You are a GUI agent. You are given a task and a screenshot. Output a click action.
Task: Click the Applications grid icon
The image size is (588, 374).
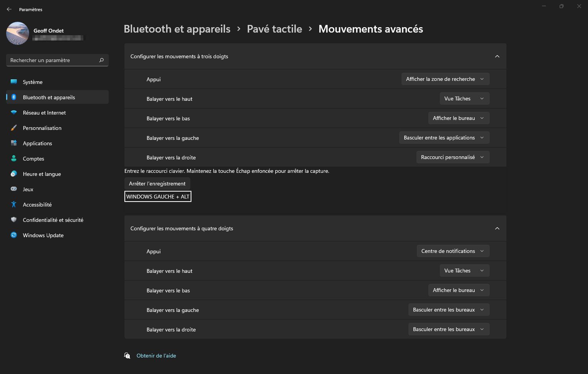[14, 143]
